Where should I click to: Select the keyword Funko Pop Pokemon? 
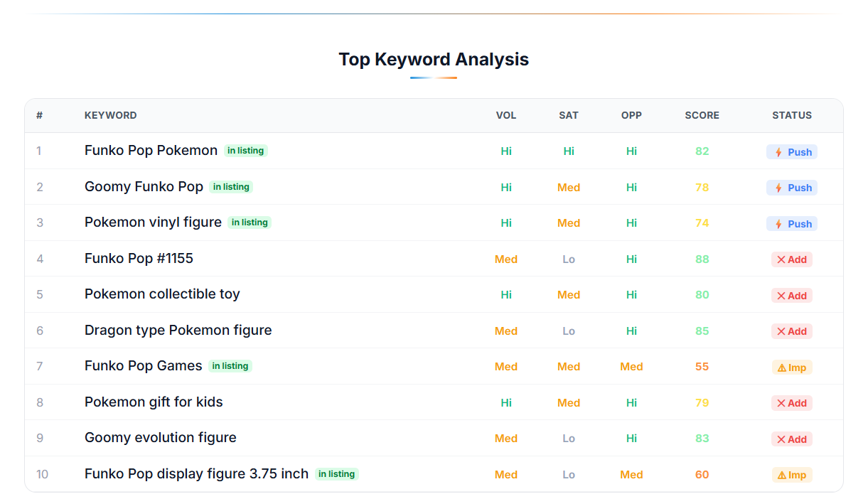pyautogui.click(x=151, y=150)
